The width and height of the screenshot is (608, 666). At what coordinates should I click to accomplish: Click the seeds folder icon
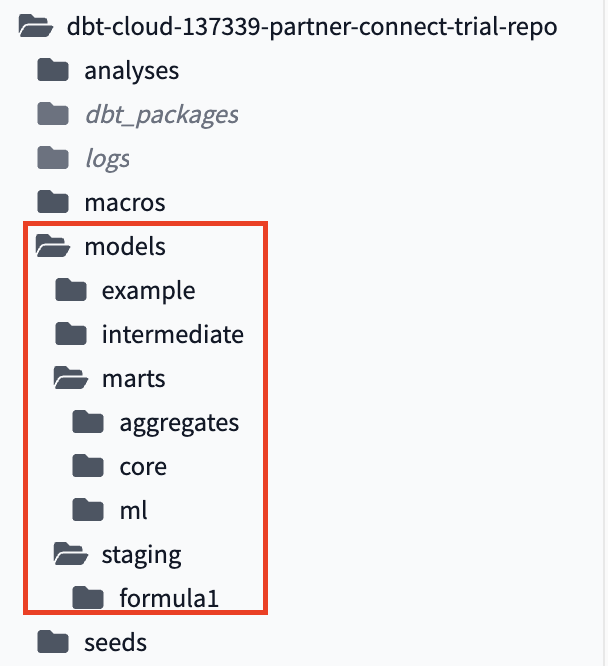(52, 642)
